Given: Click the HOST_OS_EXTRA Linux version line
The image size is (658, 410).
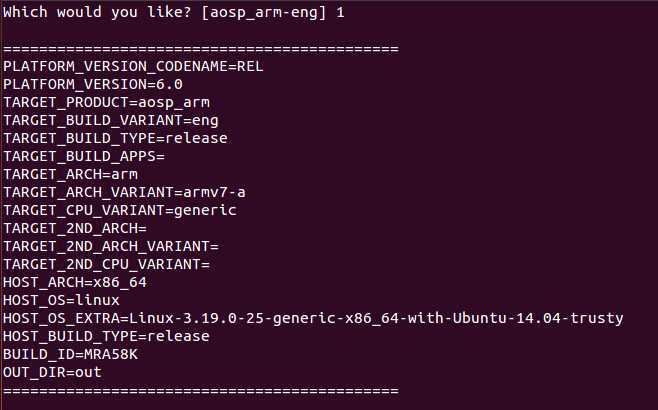Looking at the screenshot, I should [x=313, y=318].
